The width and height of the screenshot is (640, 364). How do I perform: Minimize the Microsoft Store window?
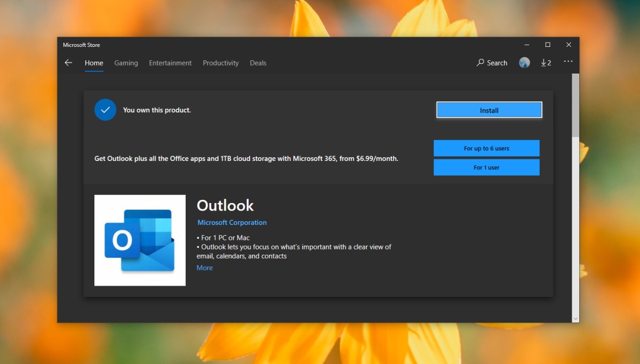[526, 45]
